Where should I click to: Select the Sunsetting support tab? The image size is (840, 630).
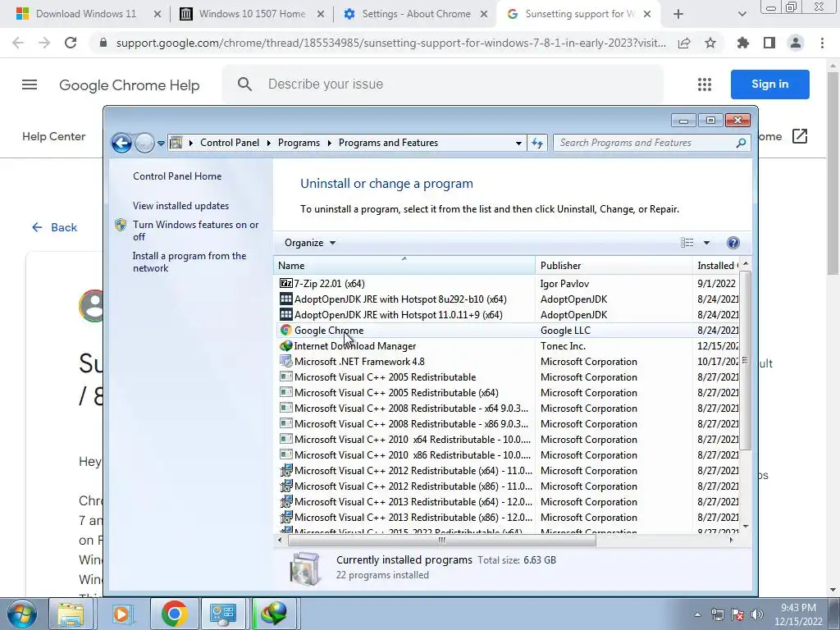click(579, 14)
